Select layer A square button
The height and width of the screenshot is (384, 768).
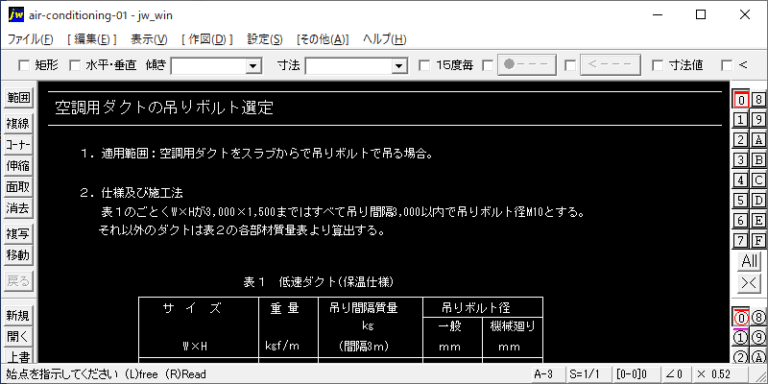tap(758, 140)
